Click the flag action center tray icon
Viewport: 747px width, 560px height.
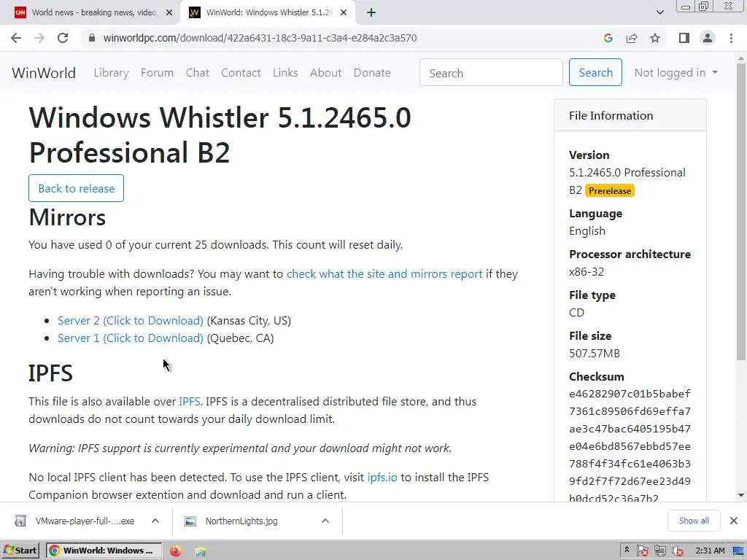(x=642, y=551)
